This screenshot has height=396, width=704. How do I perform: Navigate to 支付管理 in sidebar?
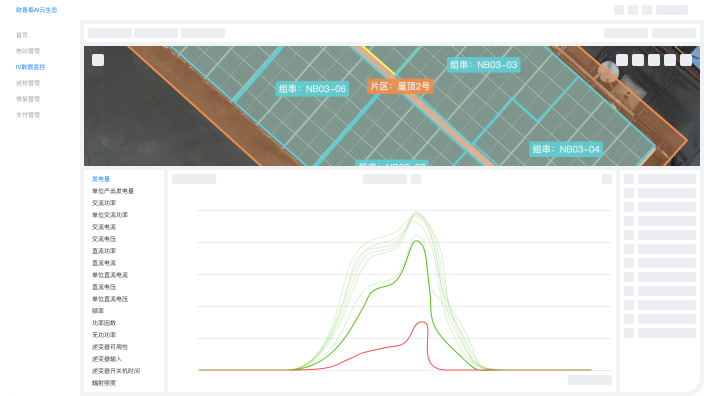(x=28, y=115)
